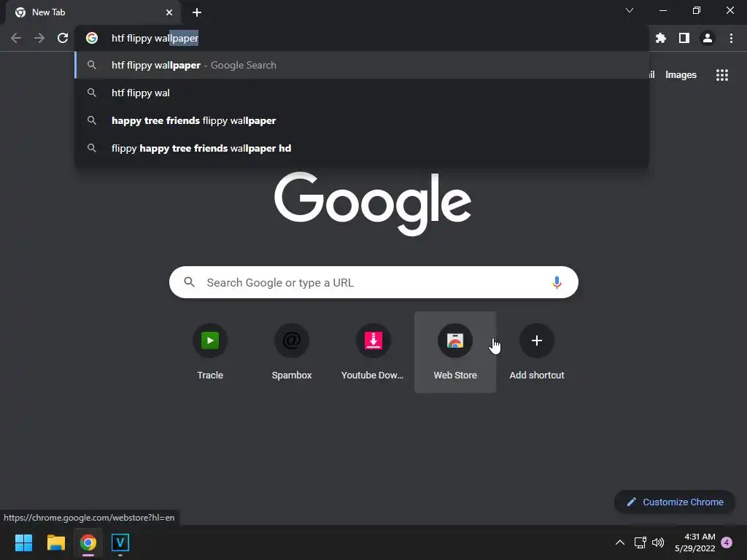The height and width of the screenshot is (560, 747).
Task: Open the Google apps grid
Action: 721,75
